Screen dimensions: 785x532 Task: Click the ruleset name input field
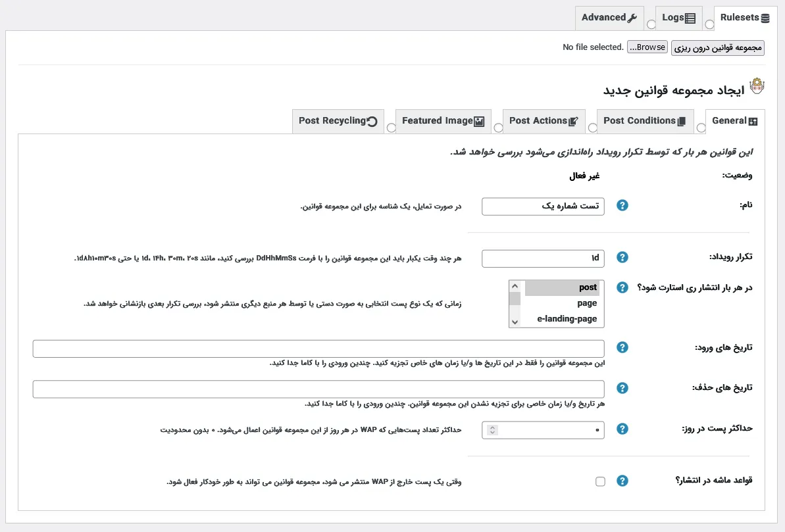(544, 206)
